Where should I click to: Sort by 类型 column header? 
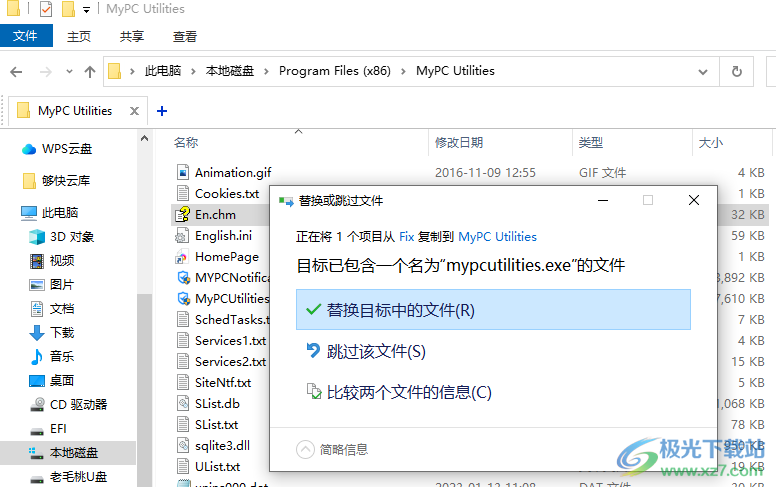(x=591, y=143)
